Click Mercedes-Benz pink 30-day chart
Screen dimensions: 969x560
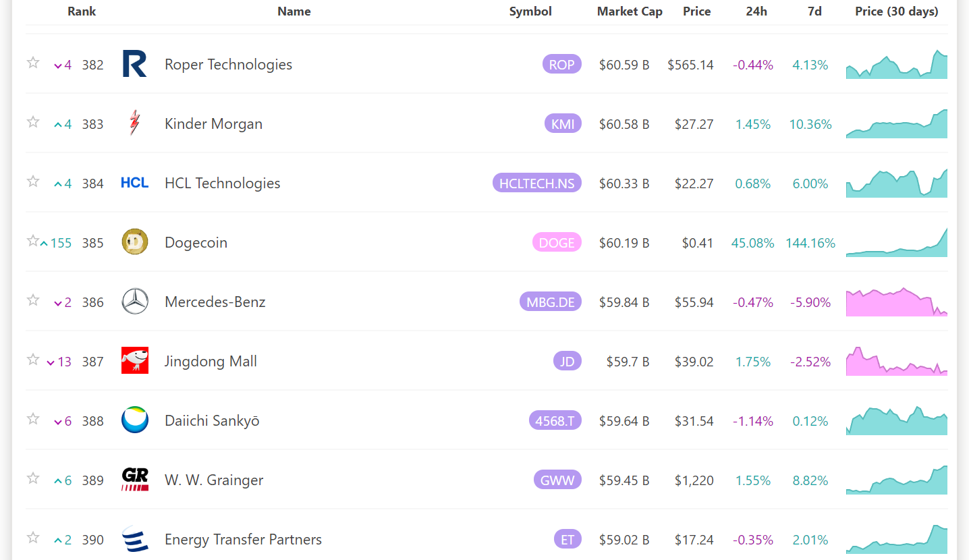tap(897, 302)
